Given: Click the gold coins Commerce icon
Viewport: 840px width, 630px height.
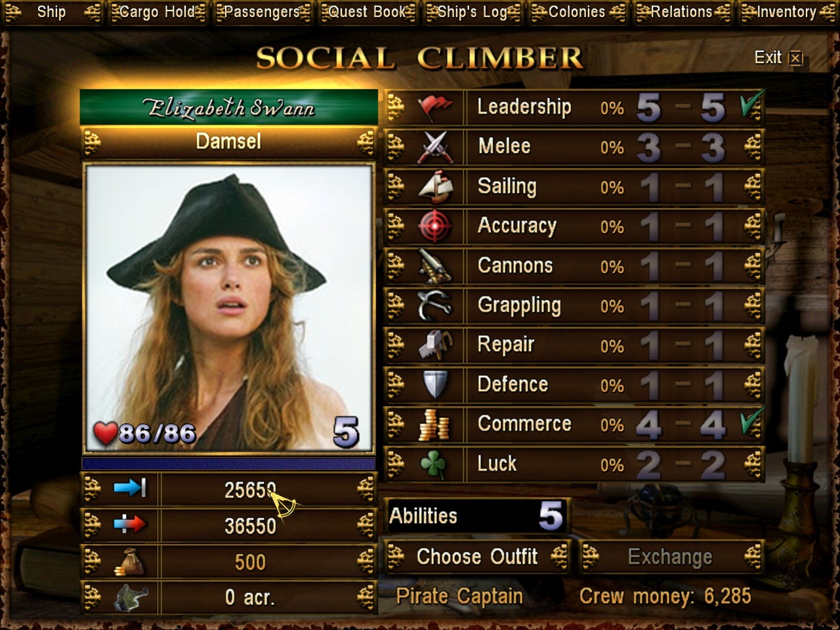Looking at the screenshot, I should click(434, 425).
